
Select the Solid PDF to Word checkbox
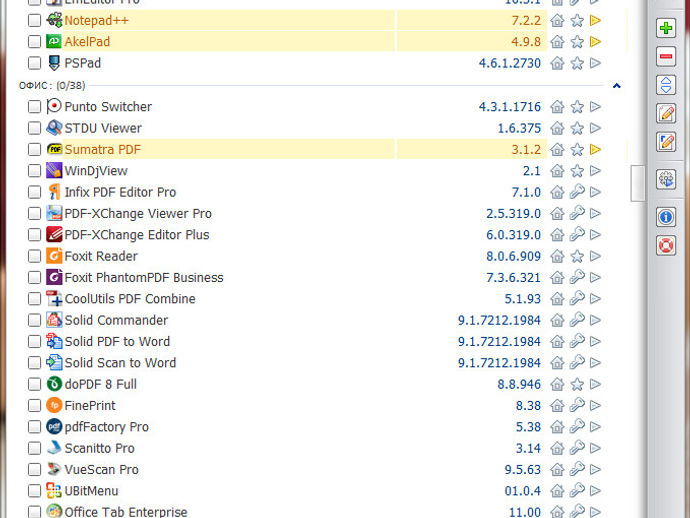point(34,342)
